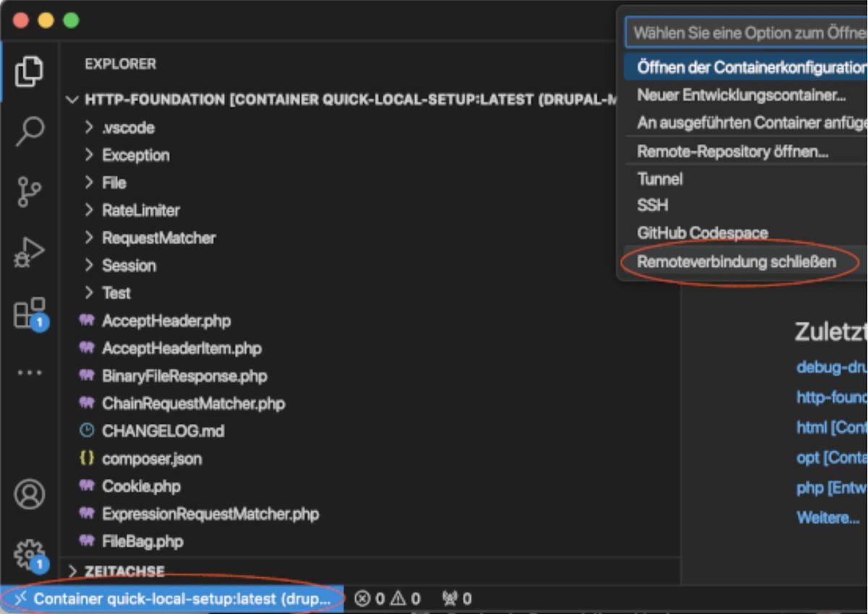Image resolution: width=868 pixels, height=614 pixels.
Task: Open the Explorer view in activity bar
Action: (x=29, y=72)
